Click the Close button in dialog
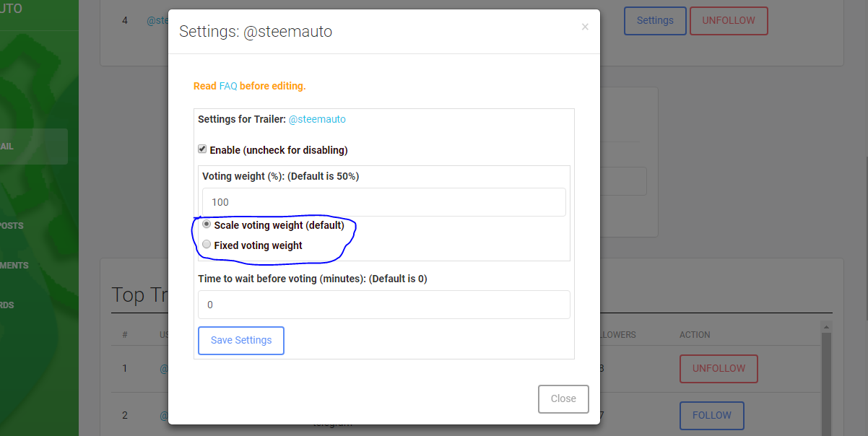The height and width of the screenshot is (436, 868). click(x=563, y=398)
